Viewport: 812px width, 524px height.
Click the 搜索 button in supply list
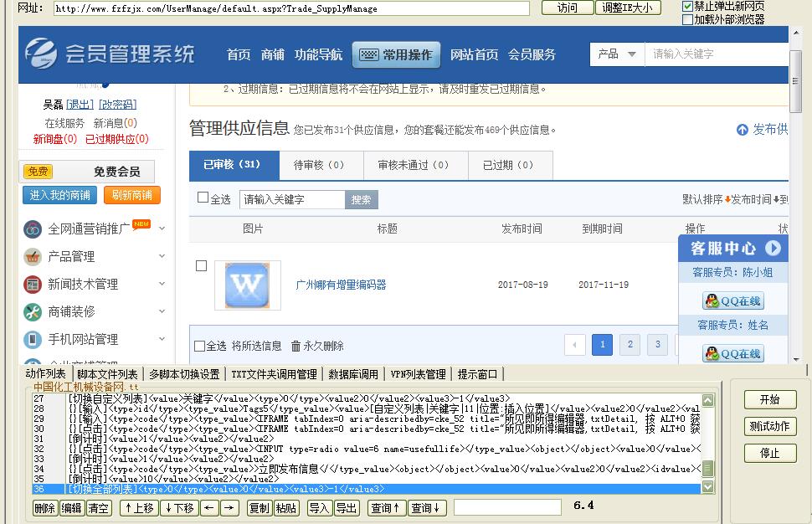[x=362, y=200]
